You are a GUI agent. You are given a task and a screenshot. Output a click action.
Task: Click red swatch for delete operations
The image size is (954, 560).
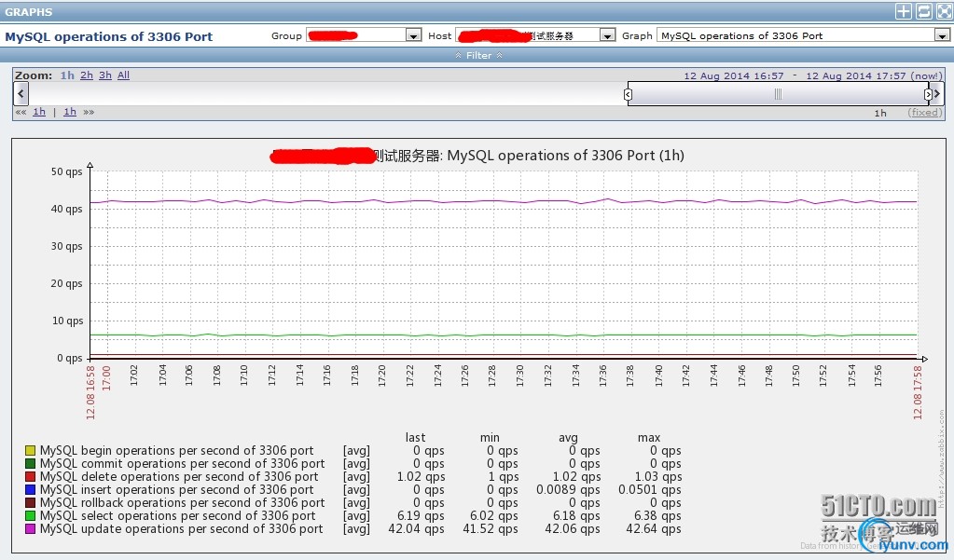31,477
